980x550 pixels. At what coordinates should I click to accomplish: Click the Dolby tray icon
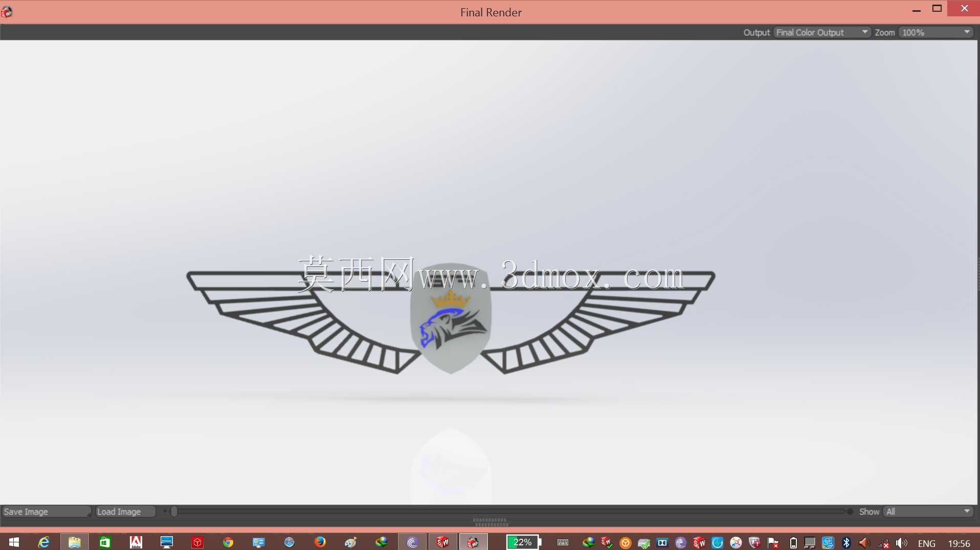click(x=662, y=543)
